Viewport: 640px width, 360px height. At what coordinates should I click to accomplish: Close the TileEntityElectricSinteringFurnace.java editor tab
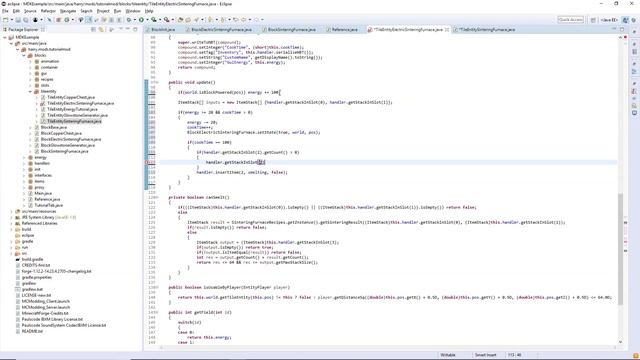(x=447, y=29)
